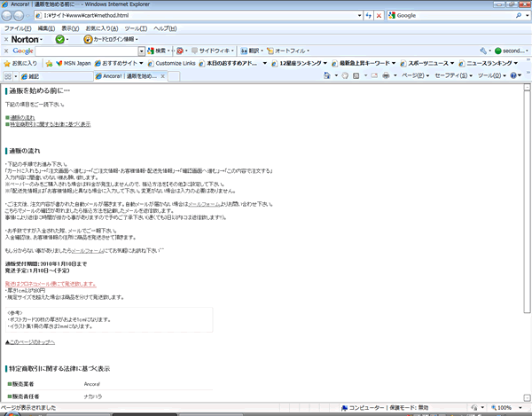The width and height of the screenshot is (532, 416).
Task: Refresh the page using the address bar icon
Action: pos(368,15)
